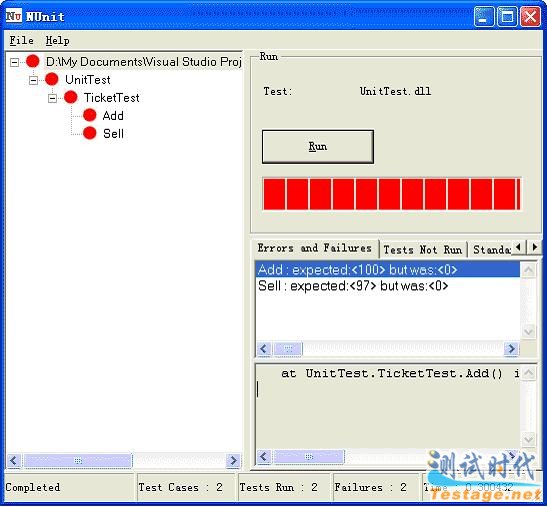Select the Sell expected 97 failure entry

tap(353, 286)
